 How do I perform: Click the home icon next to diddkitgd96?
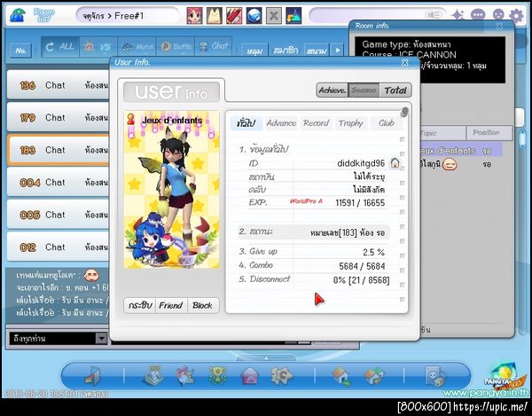395,163
